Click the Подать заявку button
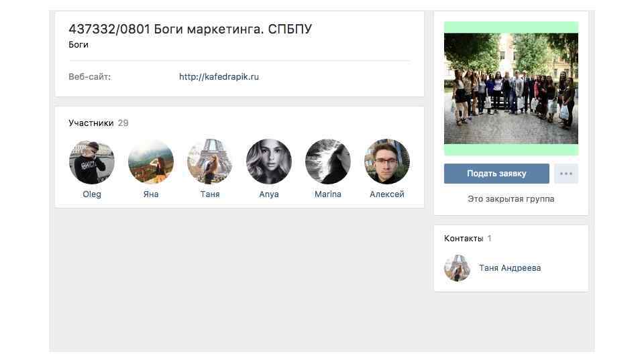 tap(496, 174)
